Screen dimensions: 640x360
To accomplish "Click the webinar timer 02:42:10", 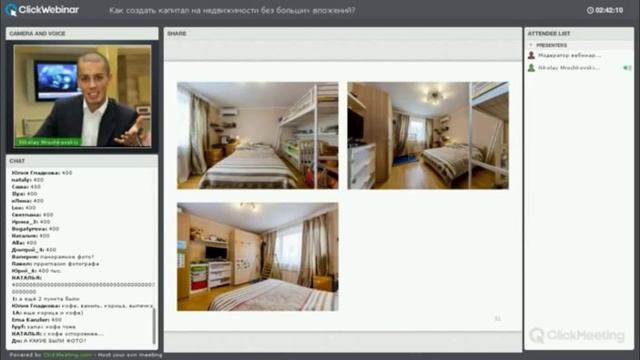I will [x=609, y=10].
